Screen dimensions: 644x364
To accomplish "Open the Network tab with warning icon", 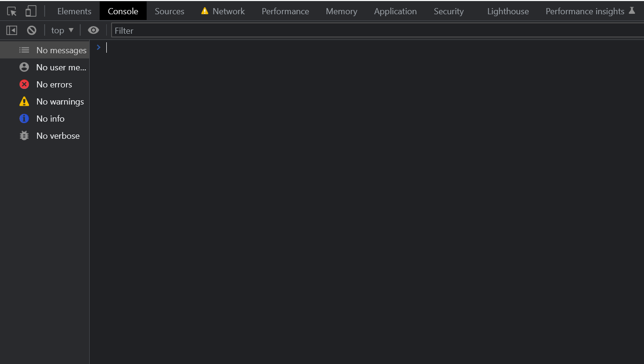I will tap(223, 11).
